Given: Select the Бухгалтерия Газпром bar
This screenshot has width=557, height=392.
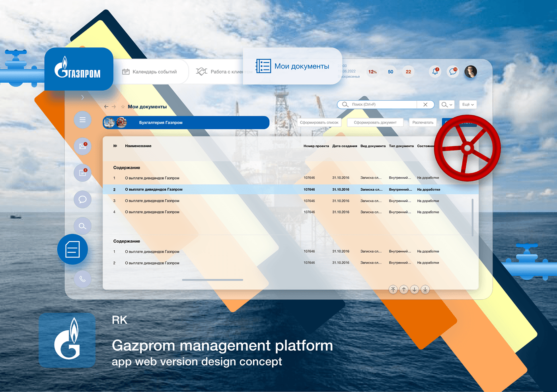Looking at the screenshot, I should click(x=186, y=123).
